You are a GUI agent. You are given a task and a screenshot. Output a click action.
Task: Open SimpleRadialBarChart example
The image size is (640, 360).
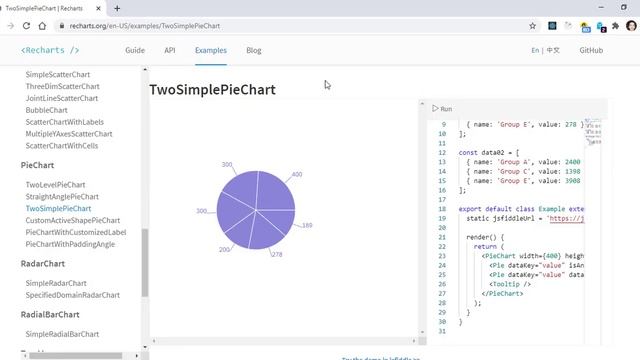62,334
